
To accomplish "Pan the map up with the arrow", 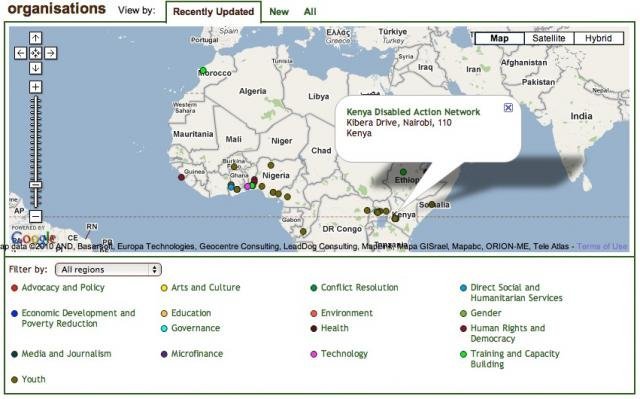I will pos(36,38).
